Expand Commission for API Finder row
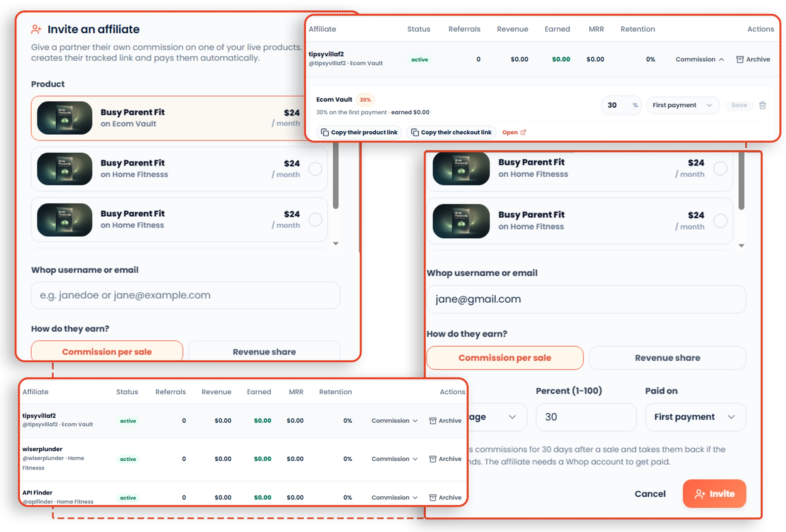 point(394,497)
